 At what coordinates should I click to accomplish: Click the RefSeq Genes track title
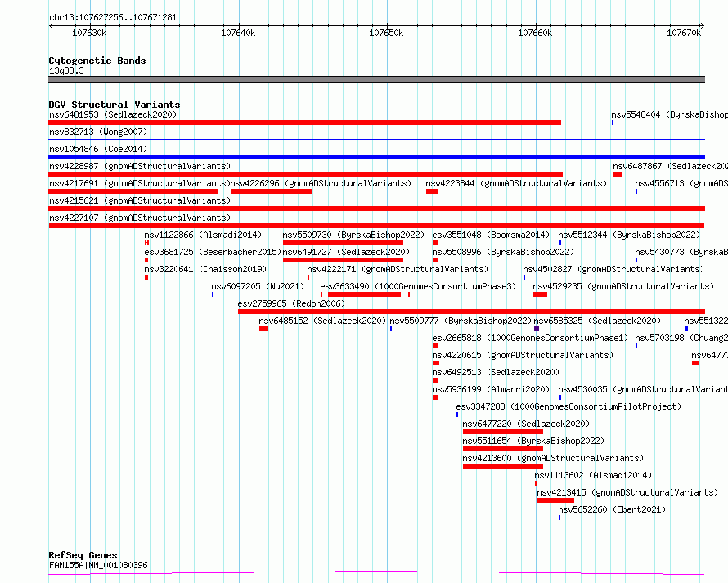(83, 555)
